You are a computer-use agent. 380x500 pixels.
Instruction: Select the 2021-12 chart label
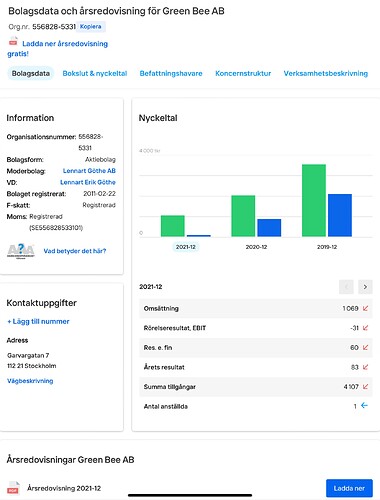tap(186, 247)
